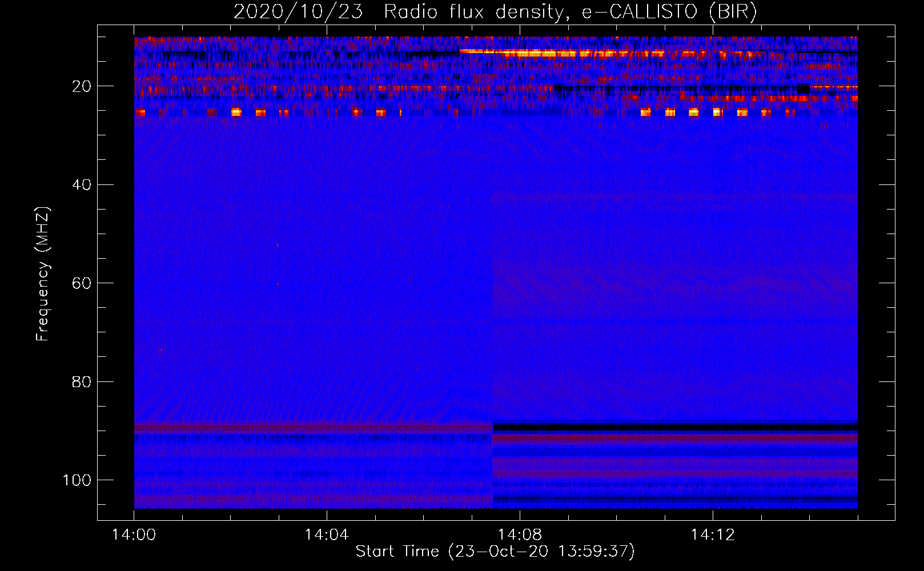The image size is (924, 571).
Task: Click the 100 MHz frequency tick label
Action: (77, 480)
